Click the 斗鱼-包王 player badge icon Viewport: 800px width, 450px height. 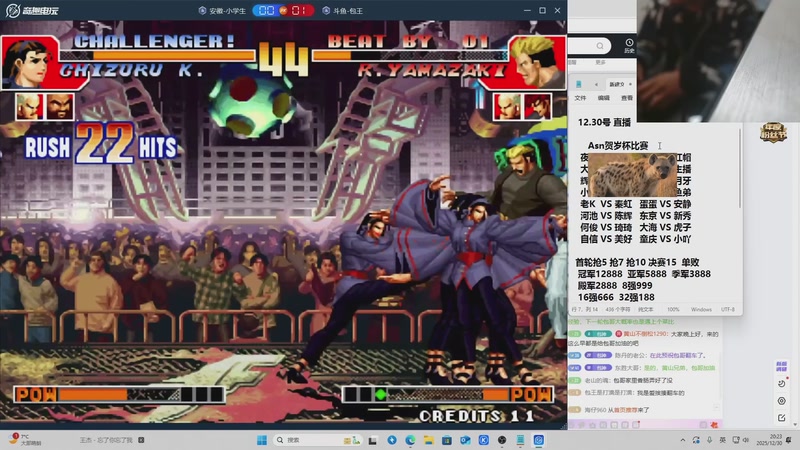[326, 10]
